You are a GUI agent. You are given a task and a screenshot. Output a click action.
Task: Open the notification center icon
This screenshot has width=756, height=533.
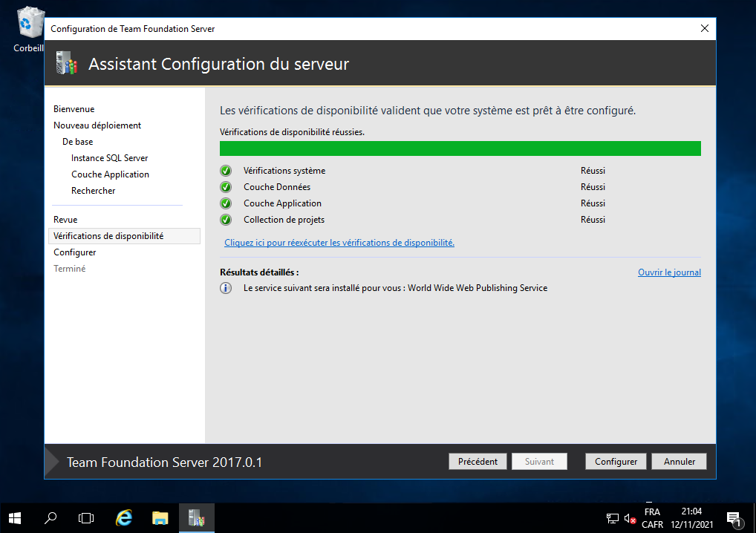(x=734, y=518)
